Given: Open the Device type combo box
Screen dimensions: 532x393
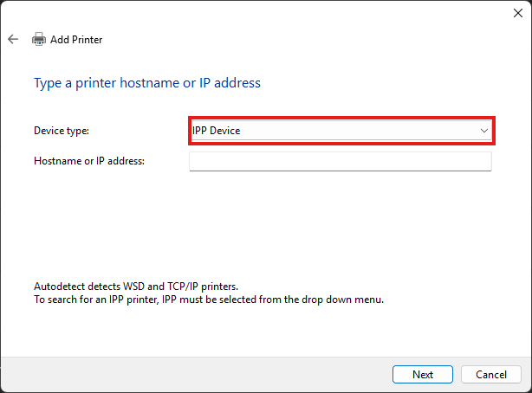Looking at the screenshot, I should coord(341,131).
